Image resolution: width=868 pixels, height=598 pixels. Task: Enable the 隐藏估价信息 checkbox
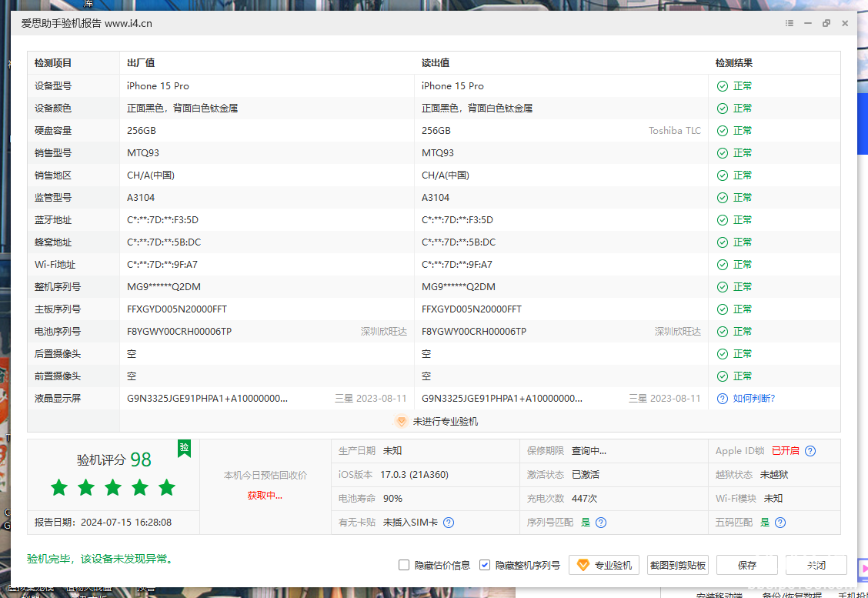(x=404, y=565)
